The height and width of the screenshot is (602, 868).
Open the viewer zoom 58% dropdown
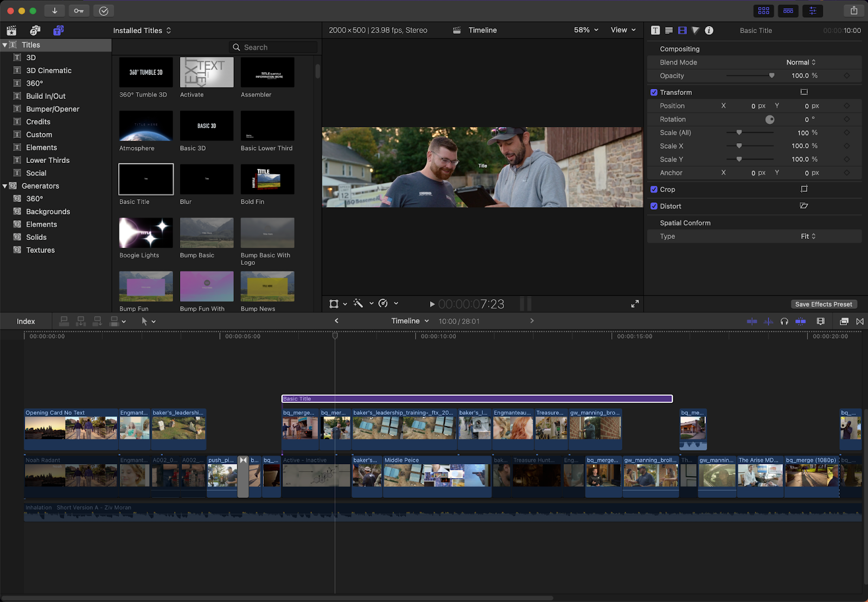(586, 30)
